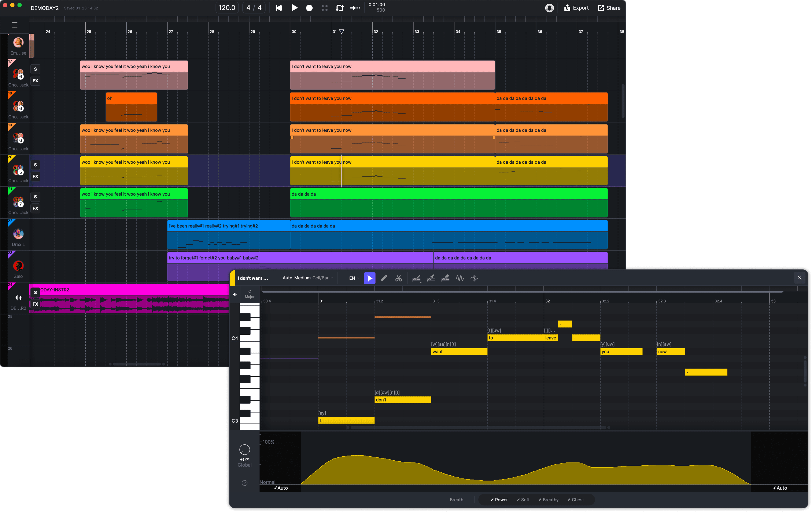Edit the tempo value 120.0
The height and width of the screenshot is (512, 812).
click(227, 8)
